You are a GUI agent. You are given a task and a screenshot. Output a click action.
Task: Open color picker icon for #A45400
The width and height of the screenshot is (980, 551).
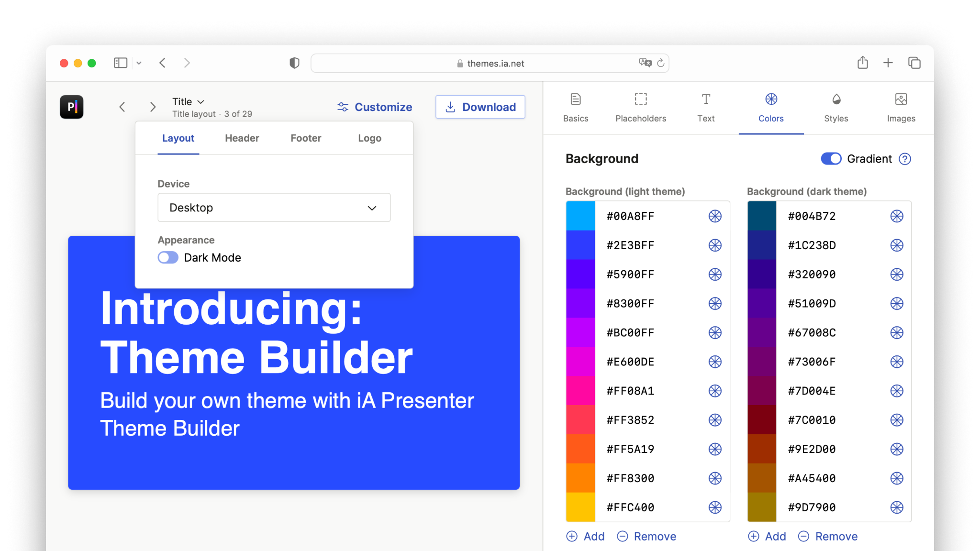tap(897, 478)
